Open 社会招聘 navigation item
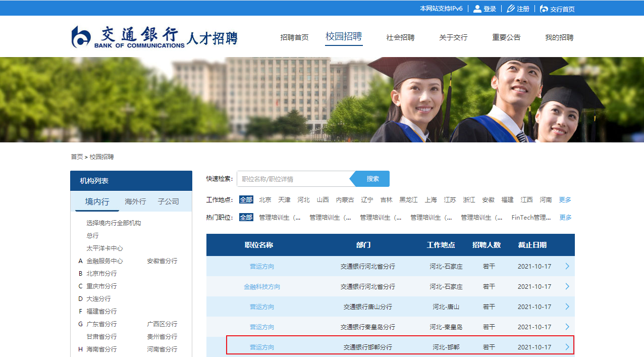This screenshot has height=357, width=644. point(400,37)
